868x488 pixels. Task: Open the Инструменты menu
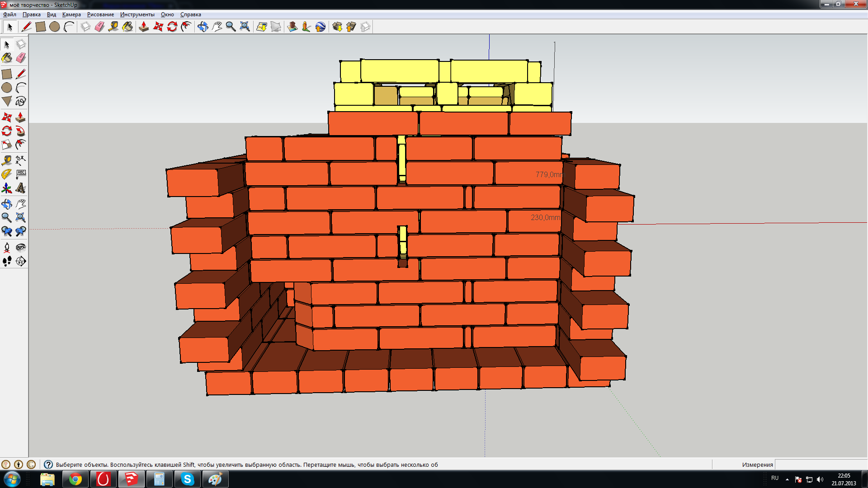pos(137,14)
